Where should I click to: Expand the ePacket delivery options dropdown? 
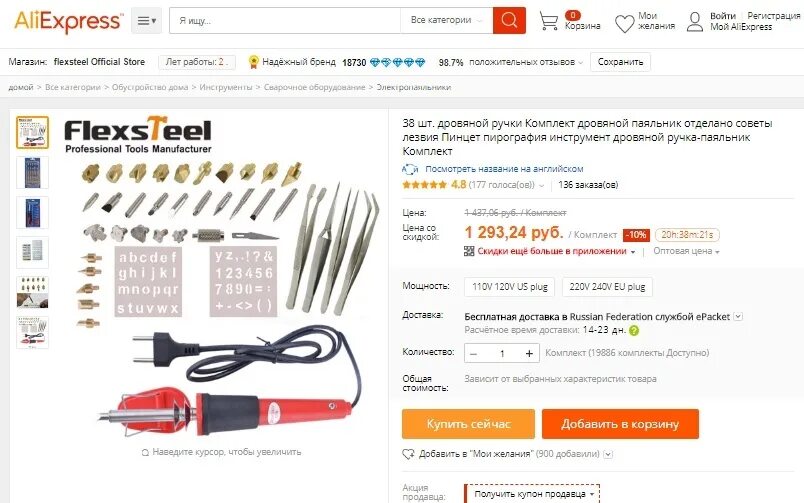click(x=738, y=316)
